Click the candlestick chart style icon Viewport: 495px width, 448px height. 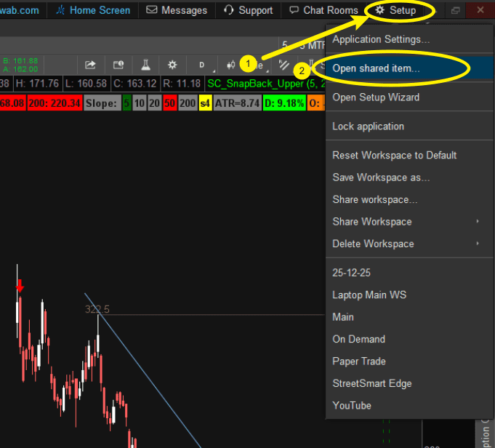coord(231,65)
